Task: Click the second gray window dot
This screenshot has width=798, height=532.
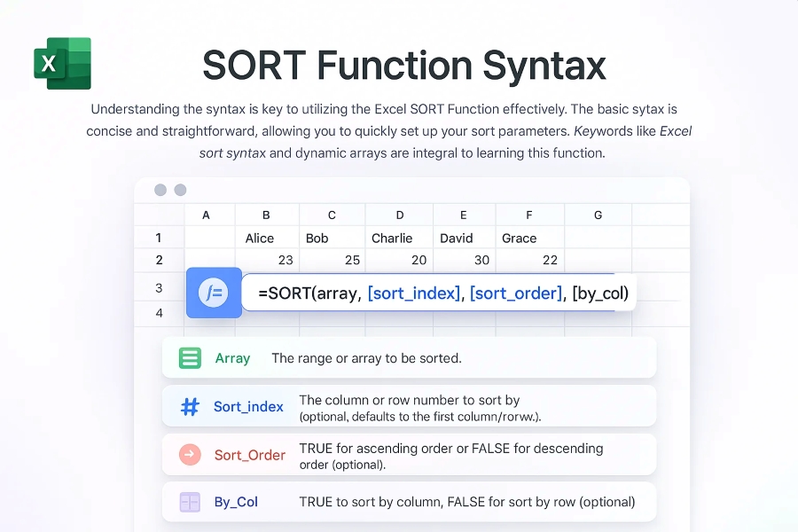Action: point(180,190)
